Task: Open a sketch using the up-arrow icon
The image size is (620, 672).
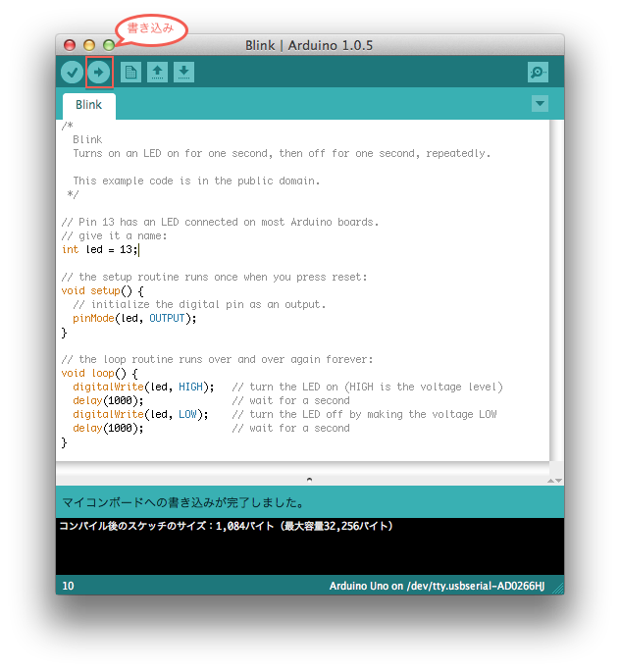Action: [x=157, y=72]
